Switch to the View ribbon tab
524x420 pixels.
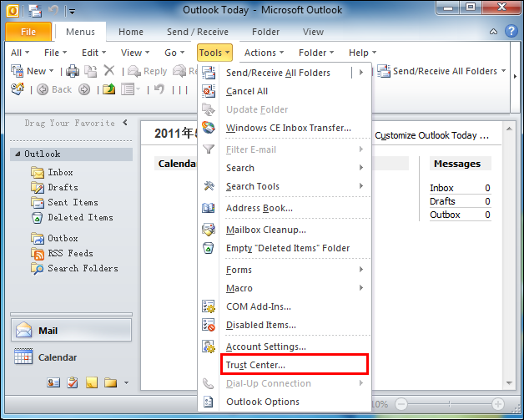coord(313,32)
